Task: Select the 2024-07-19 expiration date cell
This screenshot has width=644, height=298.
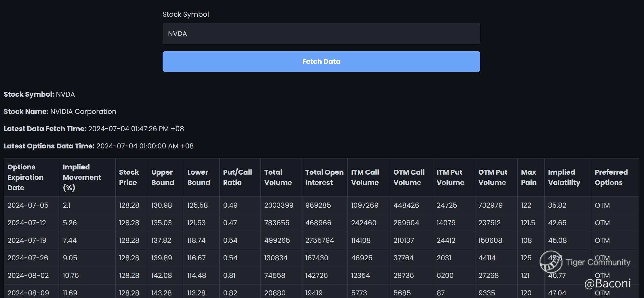Action: (x=27, y=240)
